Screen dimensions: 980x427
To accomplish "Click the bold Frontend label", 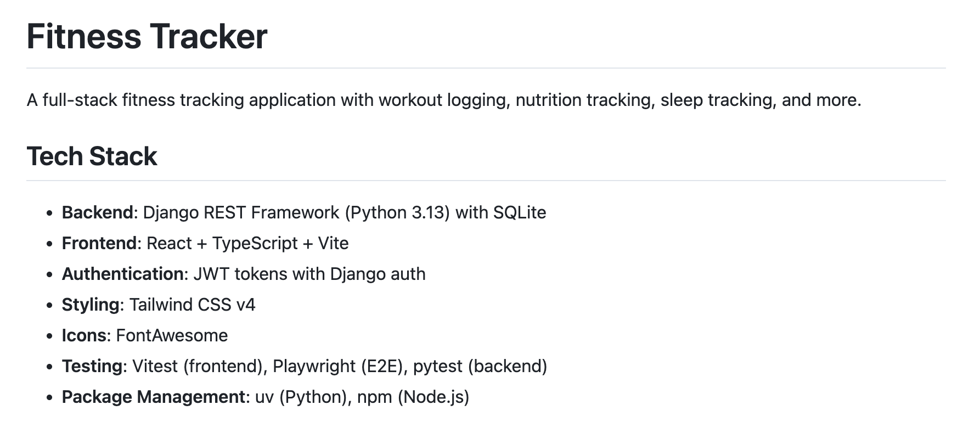I will (99, 243).
